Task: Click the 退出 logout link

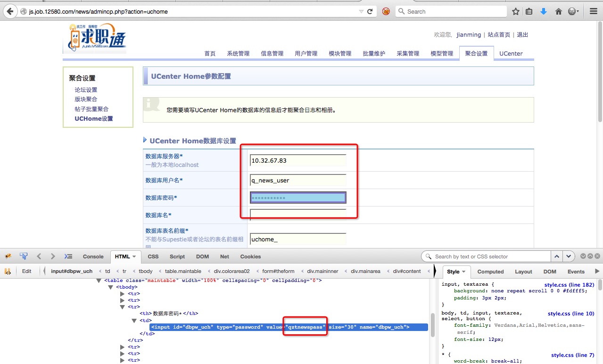Action: click(x=522, y=35)
